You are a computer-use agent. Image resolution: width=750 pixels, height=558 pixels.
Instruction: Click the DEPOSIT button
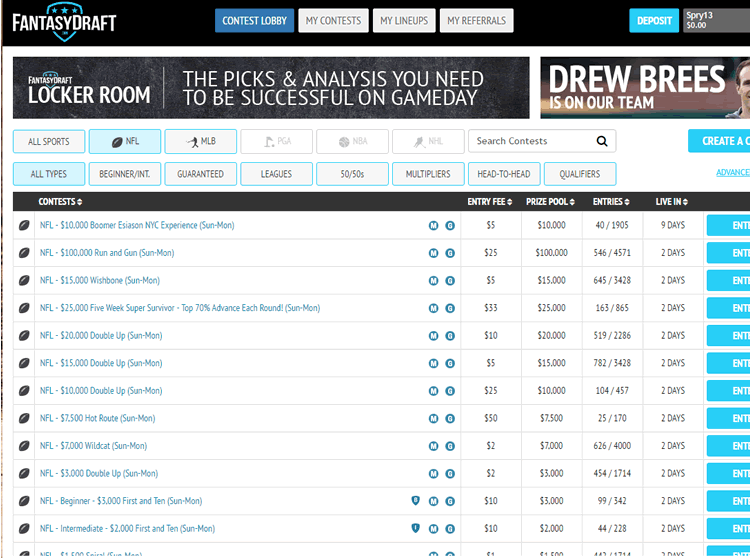point(654,21)
